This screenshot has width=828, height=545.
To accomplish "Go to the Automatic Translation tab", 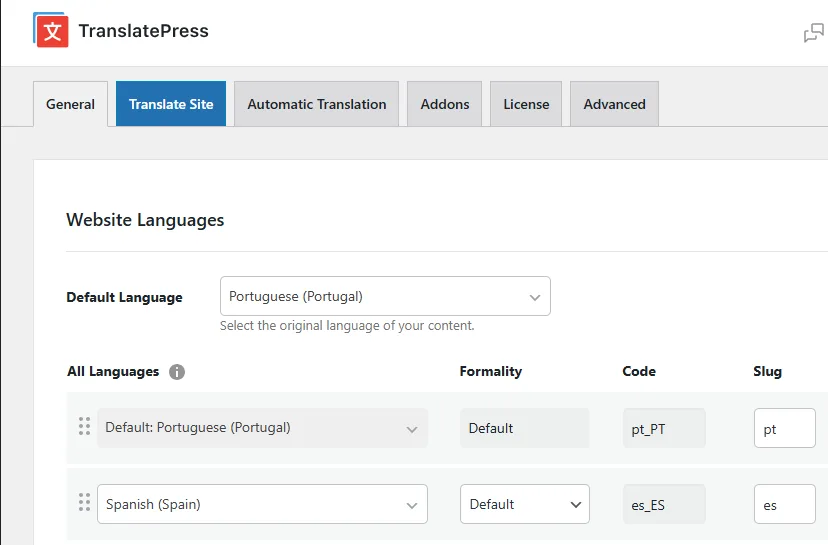I will click(316, 104).
